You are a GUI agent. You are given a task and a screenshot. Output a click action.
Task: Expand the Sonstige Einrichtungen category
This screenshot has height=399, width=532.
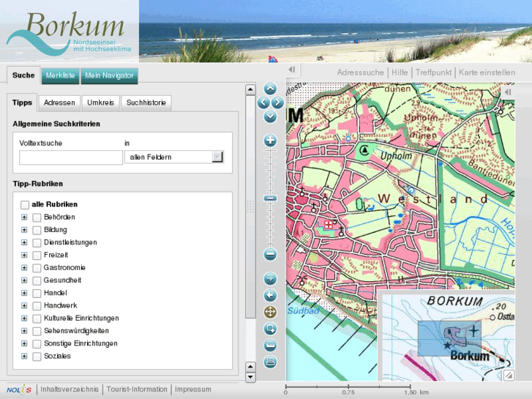coord(24,343)
